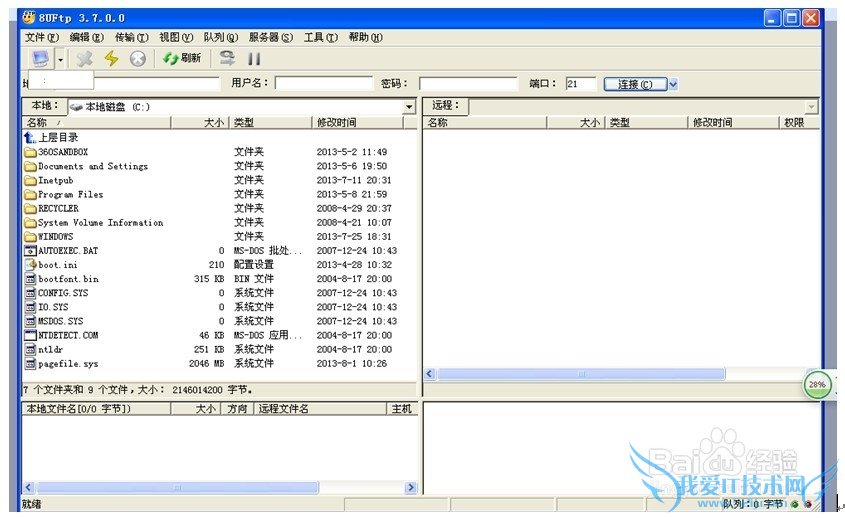Click the cancel/stop round toolbar icon
Image resolution: width=845 pixels, height=518 pixels.
pos(138,58)
